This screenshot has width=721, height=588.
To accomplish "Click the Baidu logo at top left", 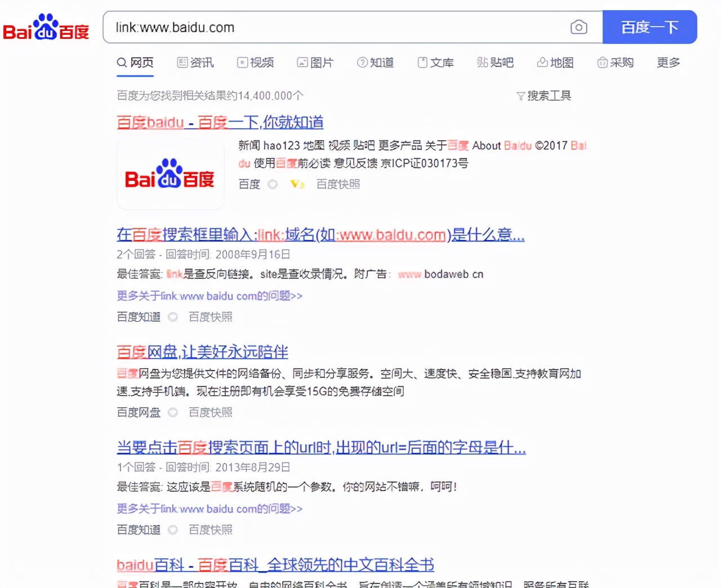I will (x=46, y=27).
